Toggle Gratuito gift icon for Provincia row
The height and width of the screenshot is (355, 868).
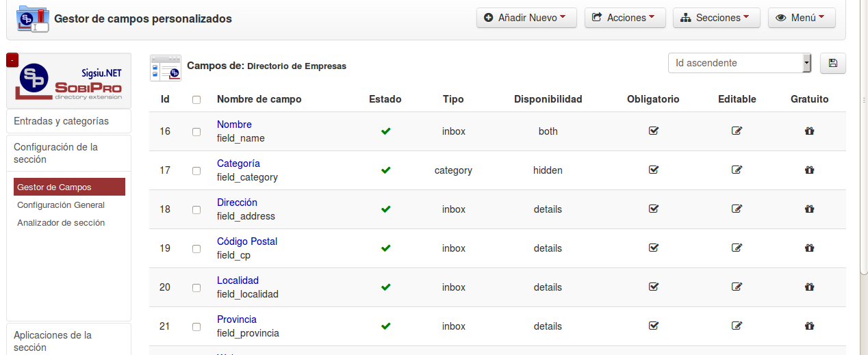click(809, 326)
